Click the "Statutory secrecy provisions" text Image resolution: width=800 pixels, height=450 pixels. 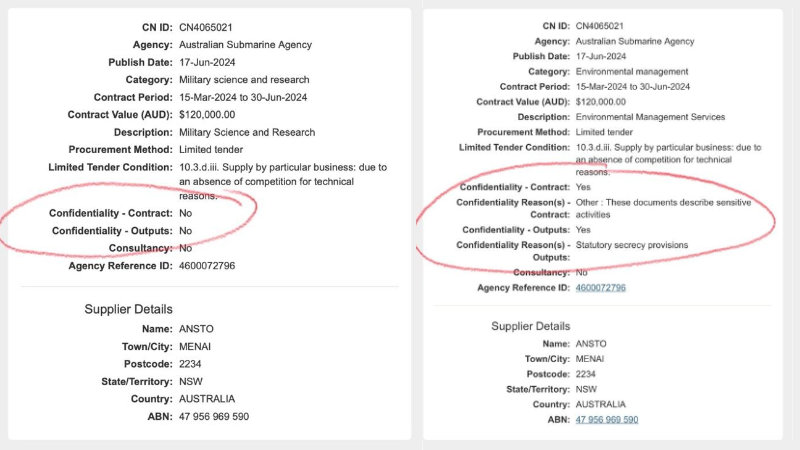[632, 245]
